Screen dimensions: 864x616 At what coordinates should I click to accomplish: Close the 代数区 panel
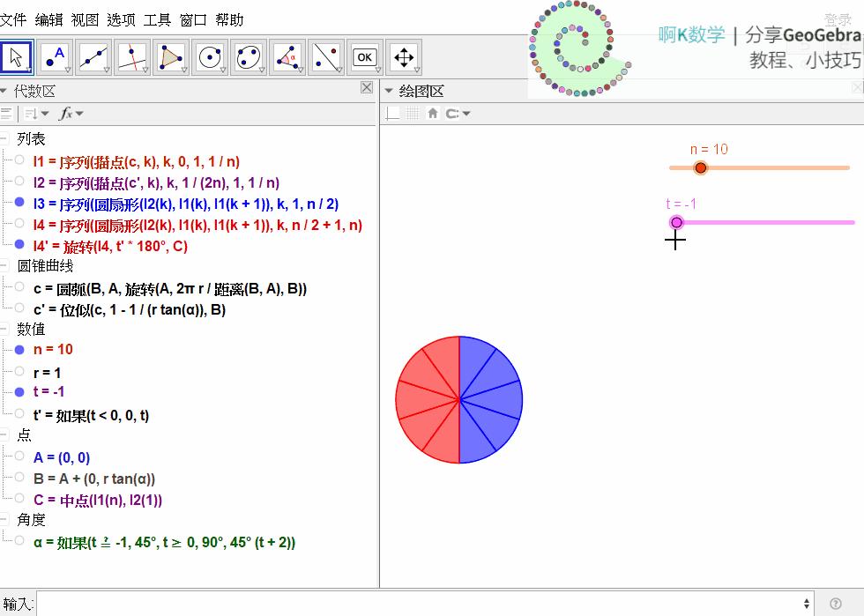point(367,88)
